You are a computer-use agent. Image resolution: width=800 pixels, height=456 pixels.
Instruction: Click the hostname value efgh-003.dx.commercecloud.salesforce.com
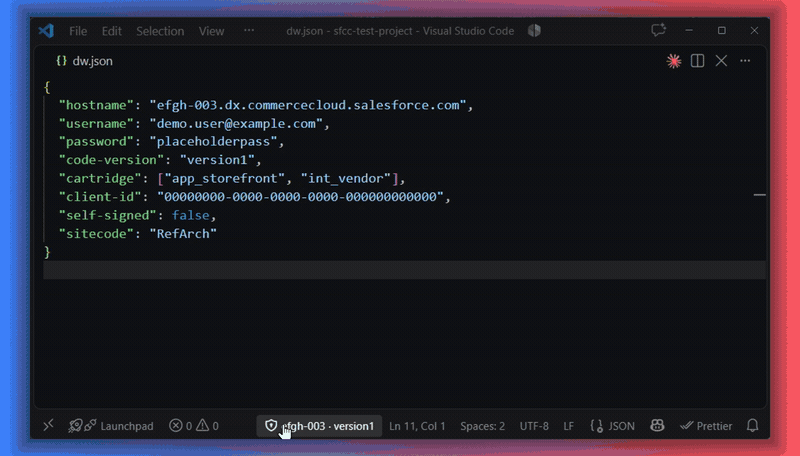click(308, 105)
